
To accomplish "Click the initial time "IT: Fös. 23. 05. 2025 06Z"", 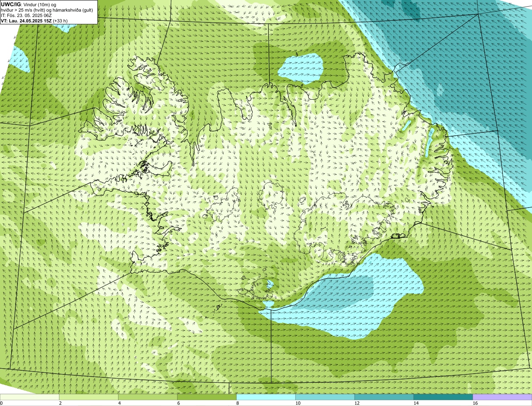I will click(x=26, y=15).
